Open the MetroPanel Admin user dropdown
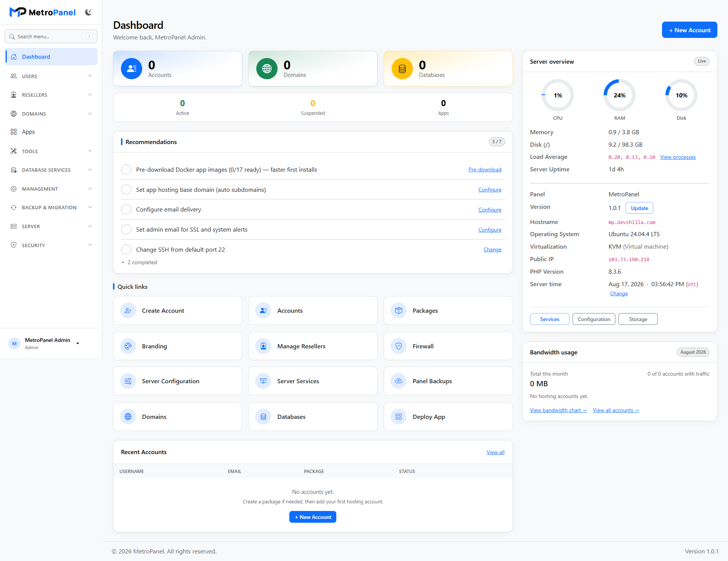This screenshot has height=561, width=728. coord(45,343)
